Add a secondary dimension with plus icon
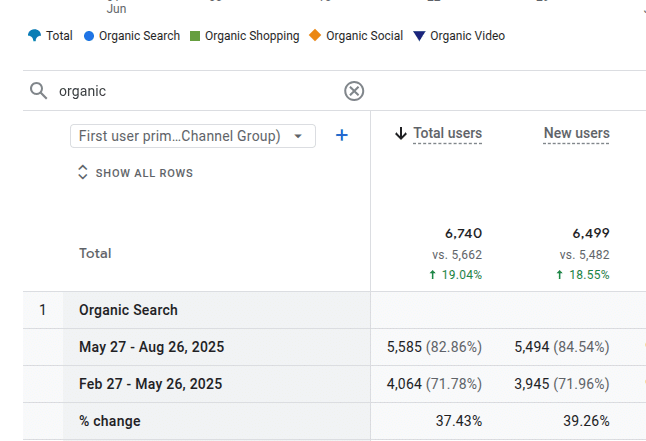 pyautogui.click(x=342, y=135)
